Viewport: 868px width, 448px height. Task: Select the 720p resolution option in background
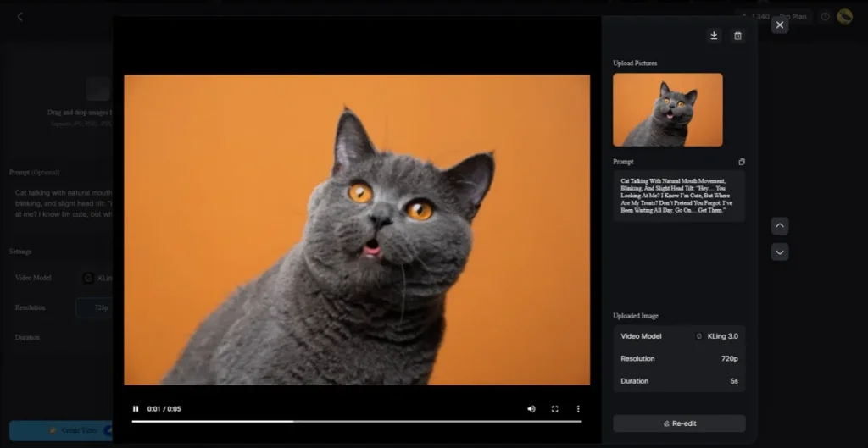[x=95, y=307]
